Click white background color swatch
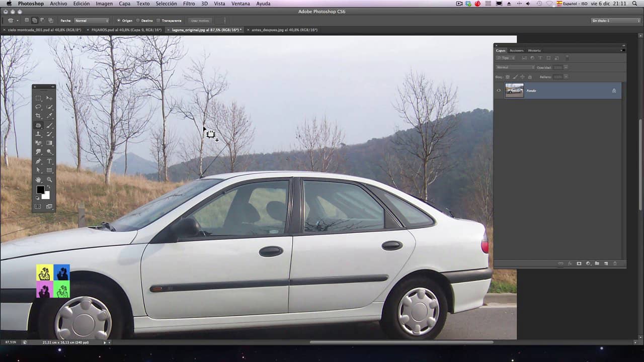 tap(47, 197)
